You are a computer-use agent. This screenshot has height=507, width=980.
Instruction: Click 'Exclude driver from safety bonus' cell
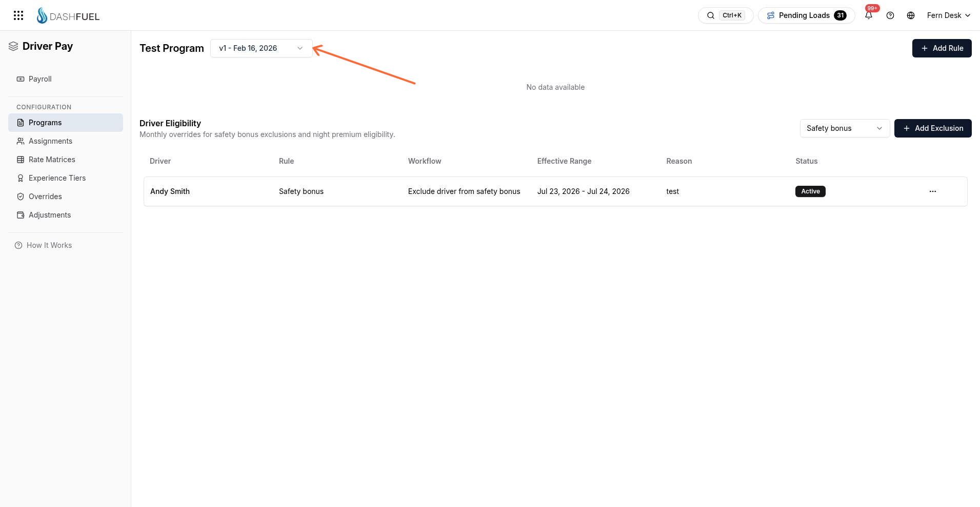[464, 191]
